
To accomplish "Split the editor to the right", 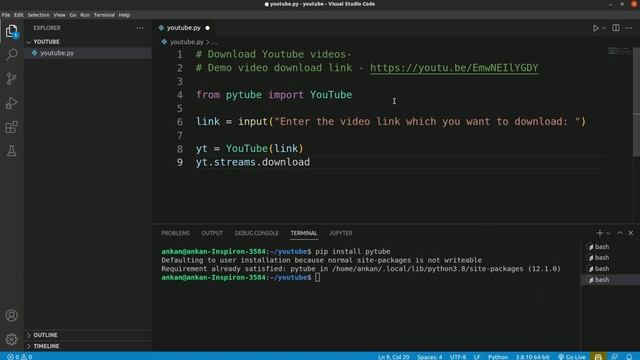I will tap(616, 28).
